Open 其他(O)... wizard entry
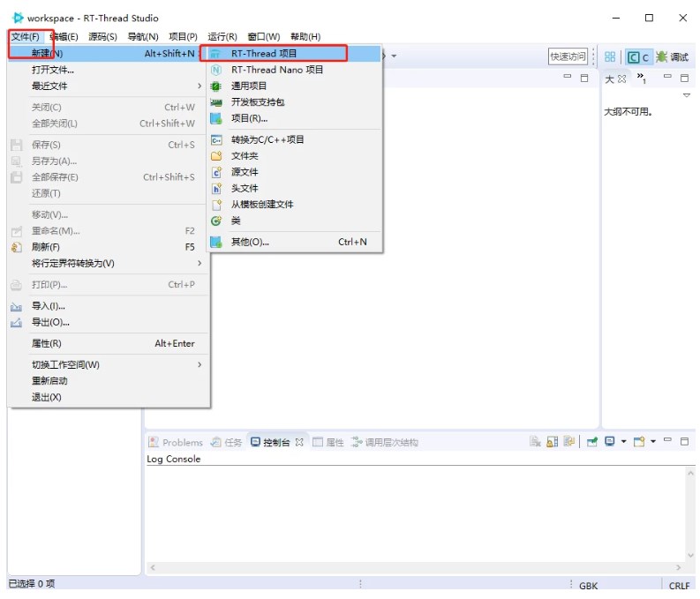 coord(294,242)
